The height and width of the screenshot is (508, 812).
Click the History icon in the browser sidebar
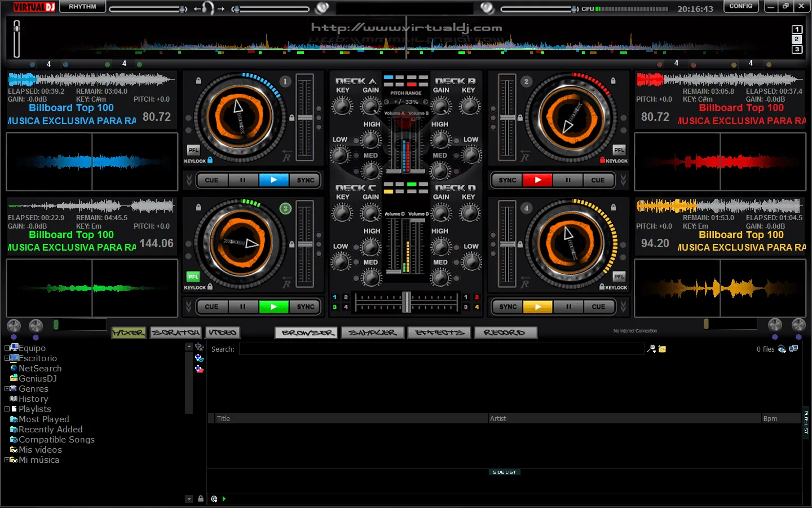tap(14, 398)
